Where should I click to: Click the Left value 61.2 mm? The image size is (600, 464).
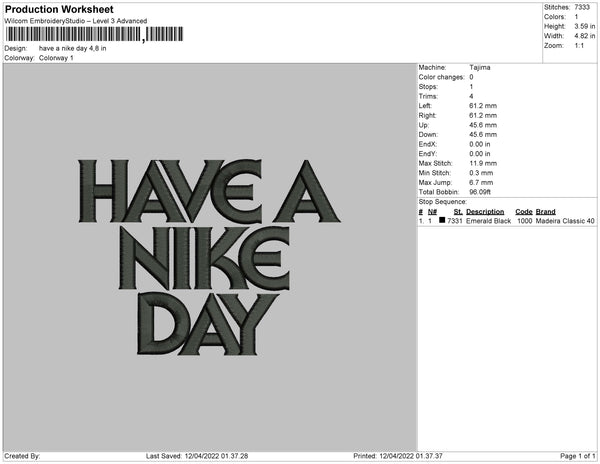pos(483,106)
